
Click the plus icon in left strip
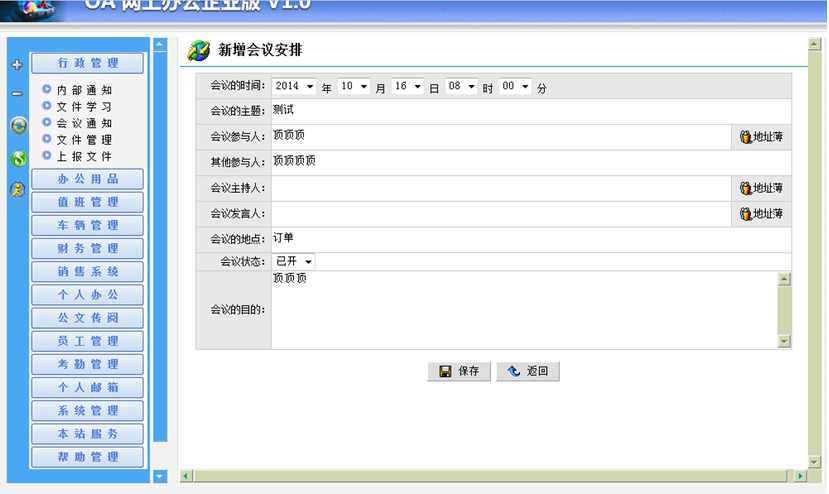click(16, 65)
